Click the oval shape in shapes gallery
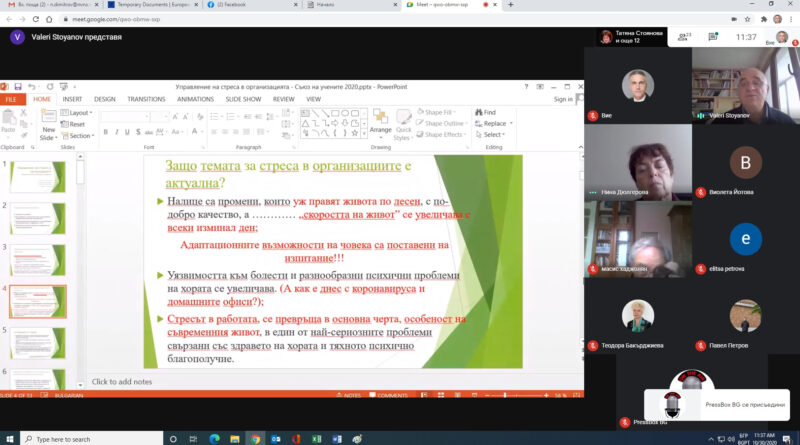This screenshot has width=800, height=445. click(345, 113)
